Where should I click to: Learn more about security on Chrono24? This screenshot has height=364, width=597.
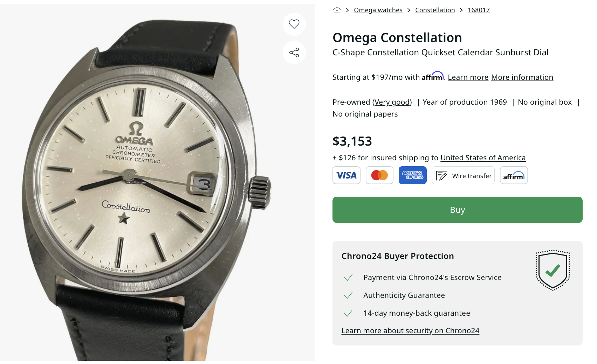point(410,331)
